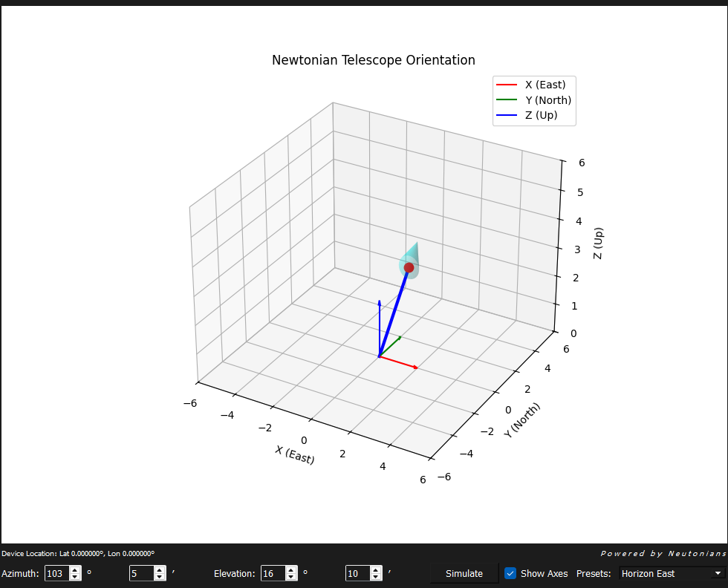Increase the Azimuth degrees stepper

point(74,569)
